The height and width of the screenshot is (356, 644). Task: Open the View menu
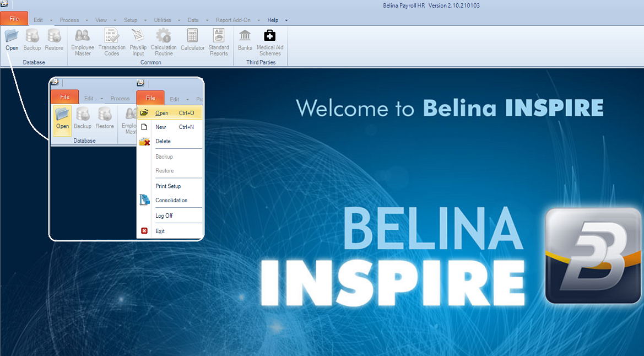101,20
